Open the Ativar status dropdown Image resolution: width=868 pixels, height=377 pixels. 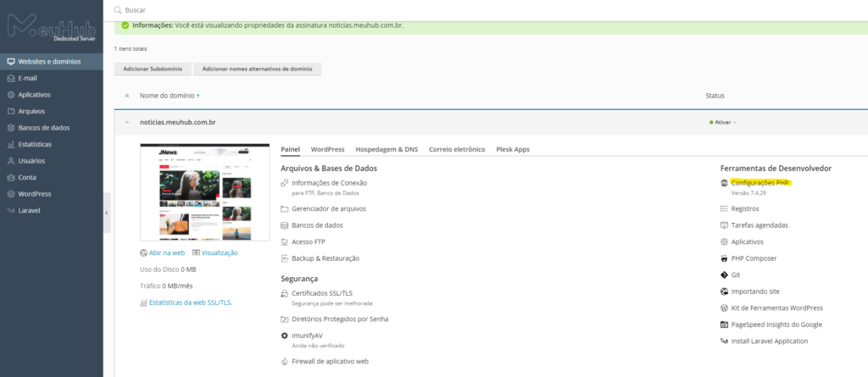(723, 122)
